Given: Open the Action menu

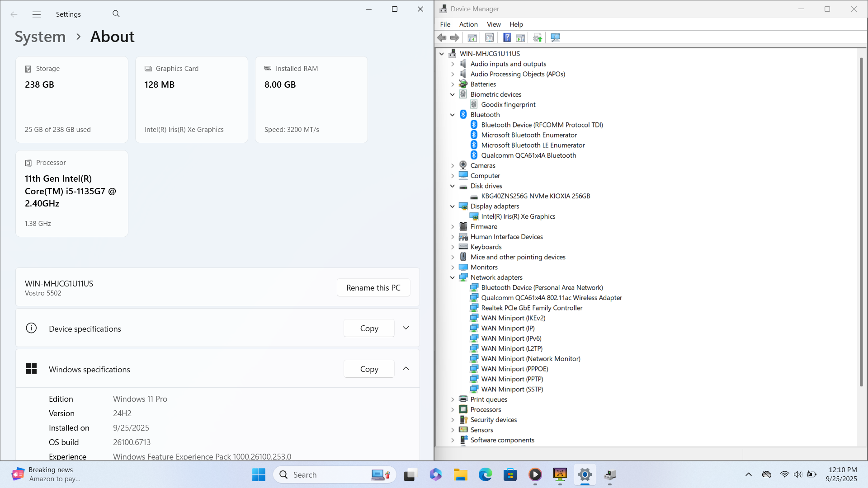Looking at the screenshot, I should [468, 24].
